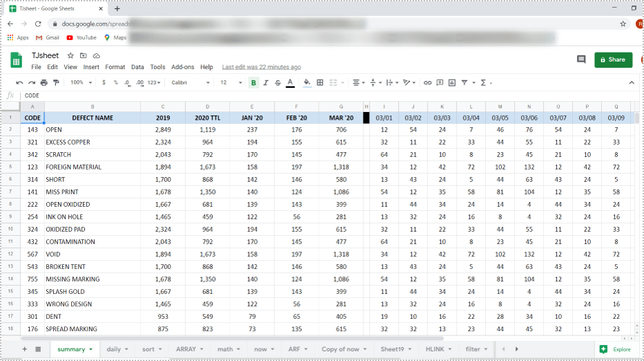Click the Undo icon in toolbar
Image resolution: width=644 pixels, height=361 pixels.
click(x=19, y=82)
